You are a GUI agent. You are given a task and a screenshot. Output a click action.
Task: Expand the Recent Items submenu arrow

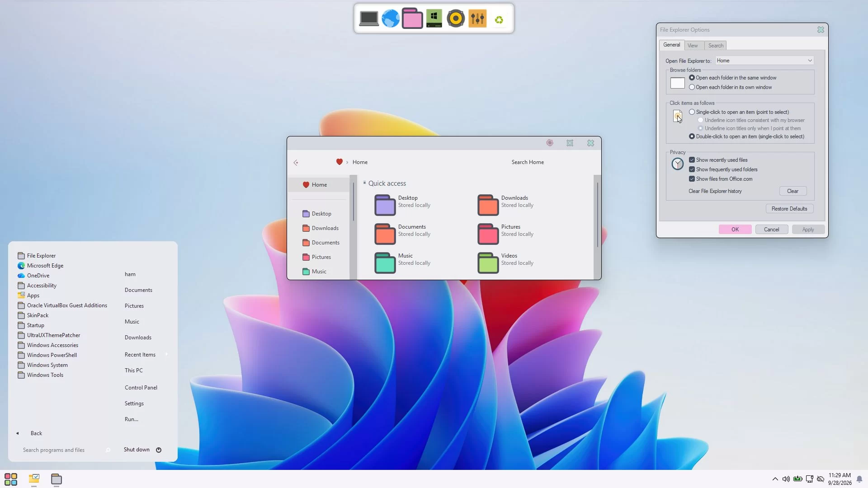[166, 354]
